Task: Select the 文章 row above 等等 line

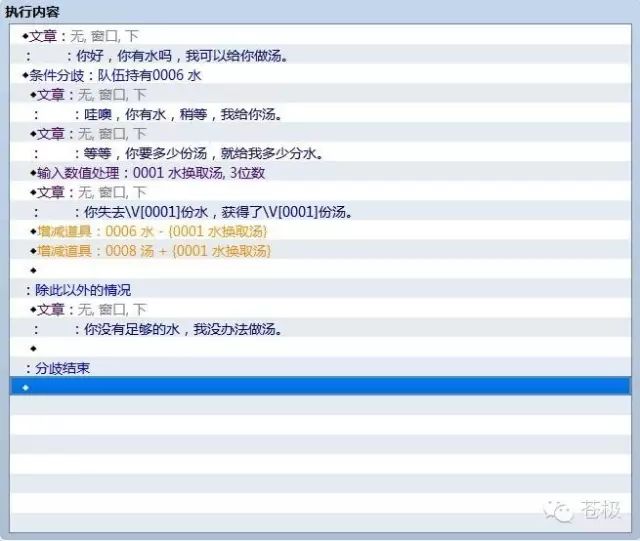Action: coord(320,134)
